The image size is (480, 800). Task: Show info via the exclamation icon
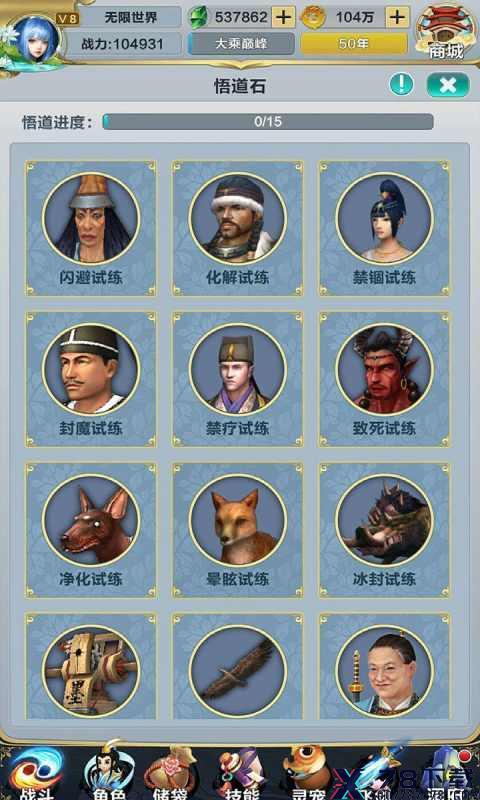(x=401, y=84)
